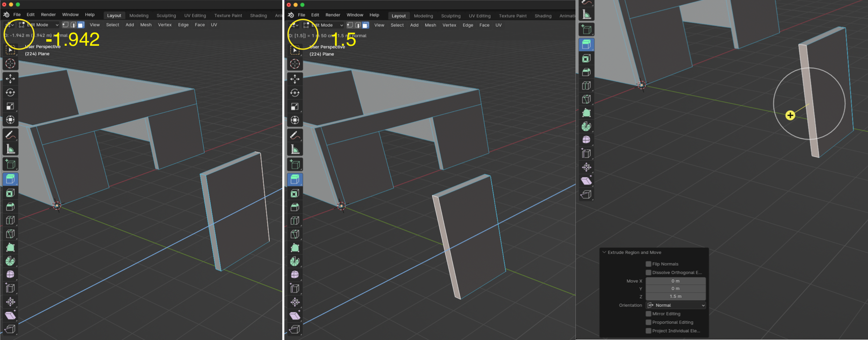Select the Knife tool in middle window
The image size is (868, 340).
295,234
